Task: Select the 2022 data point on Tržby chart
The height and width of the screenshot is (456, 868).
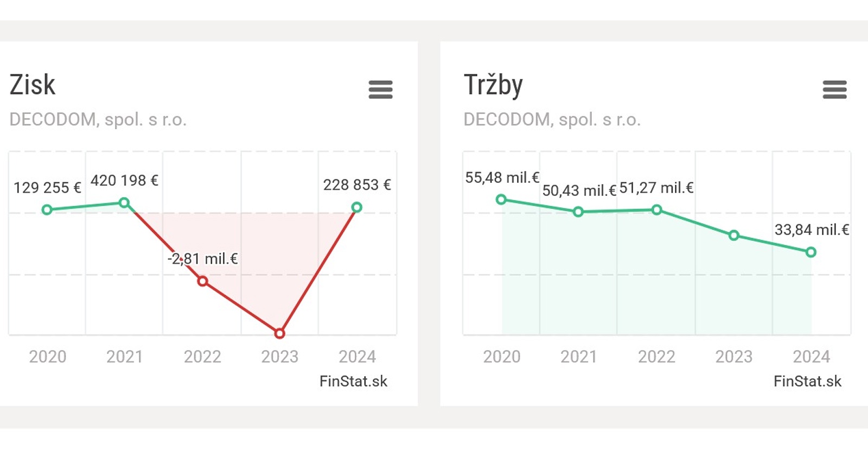Action: point(656,210)
